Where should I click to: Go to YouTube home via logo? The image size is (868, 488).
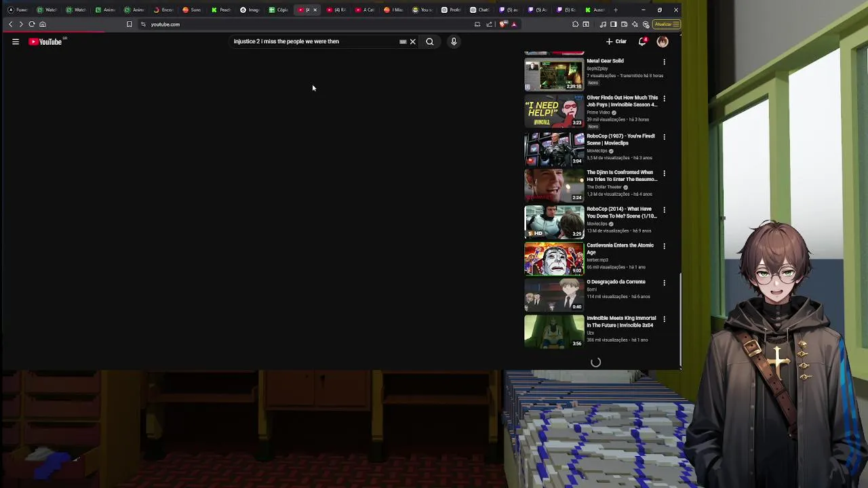coord(45,42)
